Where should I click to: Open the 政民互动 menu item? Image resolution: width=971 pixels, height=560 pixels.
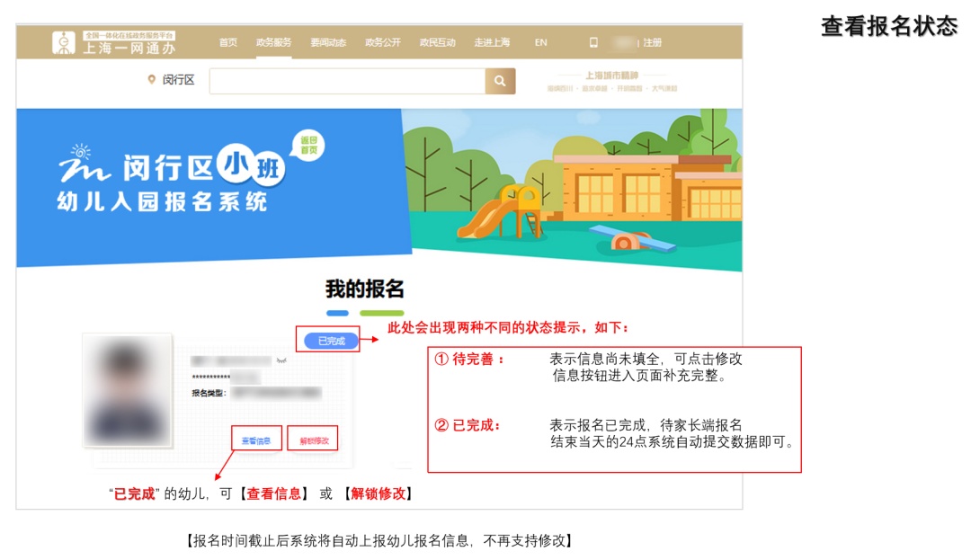[437, 42]
